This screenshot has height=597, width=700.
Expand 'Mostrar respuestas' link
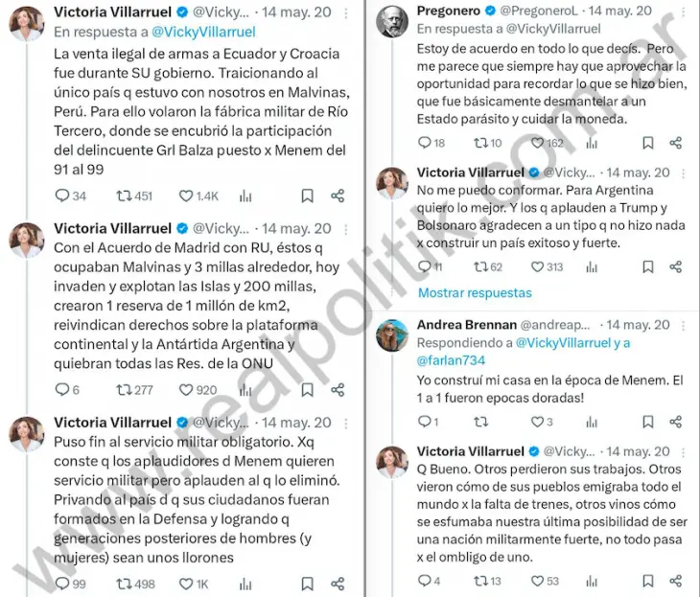click(x=475, y=292)
